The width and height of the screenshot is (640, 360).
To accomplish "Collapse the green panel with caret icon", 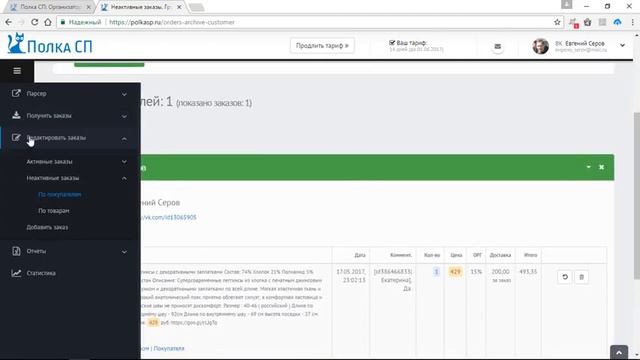I will tap(588, 167).
